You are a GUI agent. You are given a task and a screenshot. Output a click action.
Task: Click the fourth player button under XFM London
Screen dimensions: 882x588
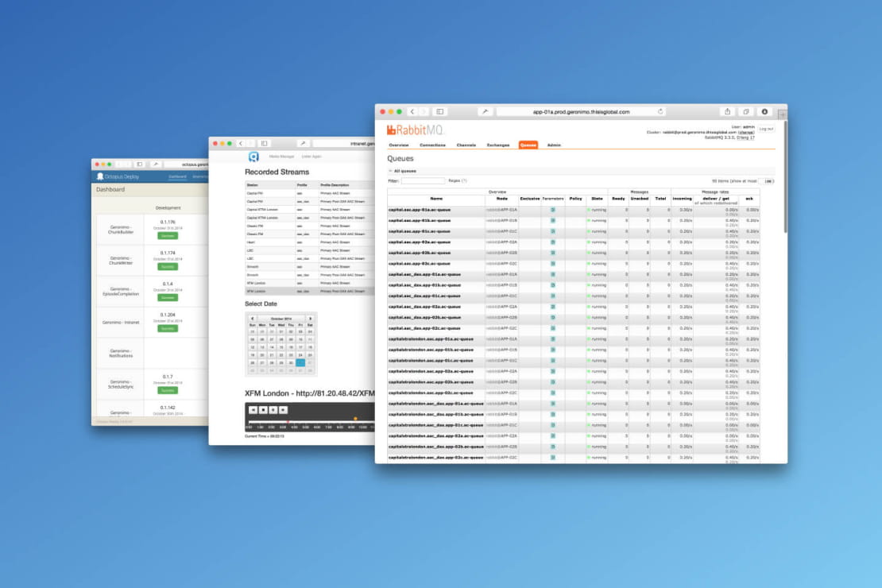284,410
